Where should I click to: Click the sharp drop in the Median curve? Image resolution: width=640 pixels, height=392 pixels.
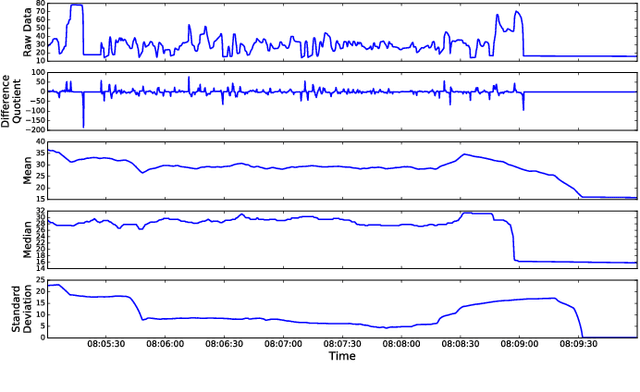513,243
